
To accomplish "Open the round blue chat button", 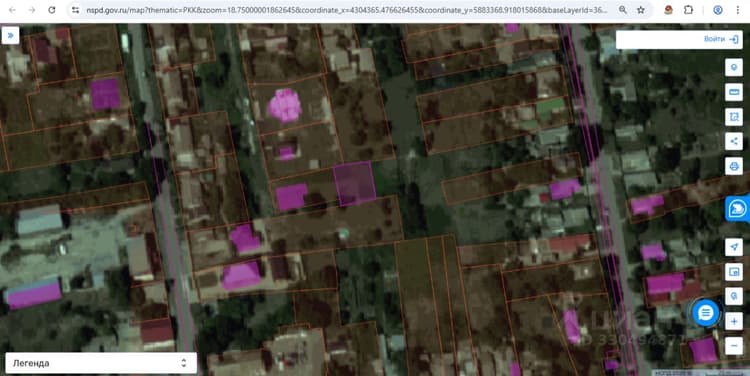I will pos(706,313).
